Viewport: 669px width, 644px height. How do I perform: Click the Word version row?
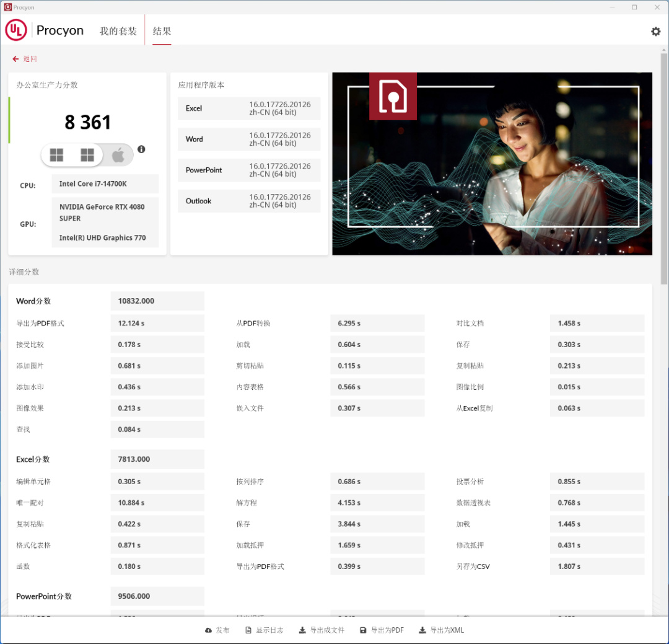tap(249, 139)
